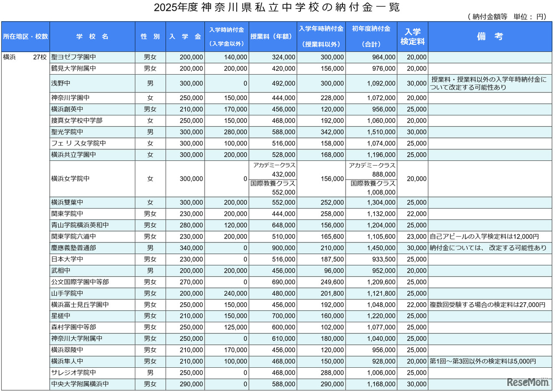Select the 森村学園中等部 school name cell
The height and width of the screenshot is (392, 555).
pyautogui.click(x=92, y=327)
